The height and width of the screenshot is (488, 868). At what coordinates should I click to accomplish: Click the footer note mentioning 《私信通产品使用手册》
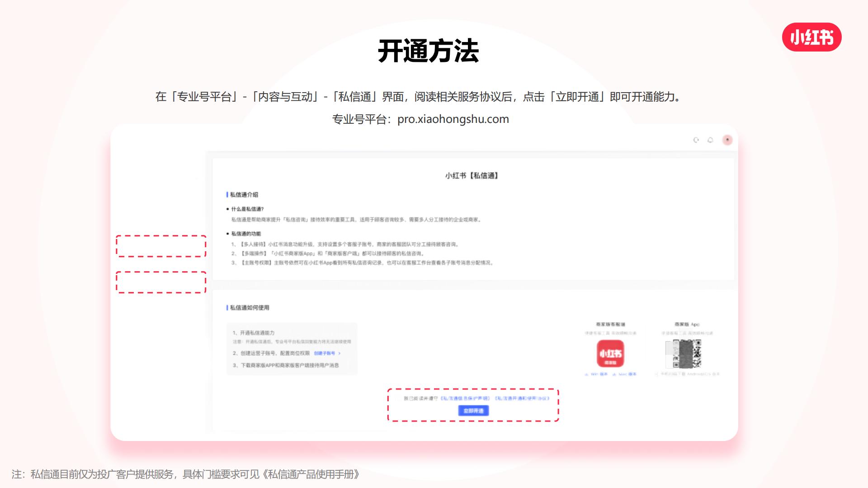tap(186, 474)
